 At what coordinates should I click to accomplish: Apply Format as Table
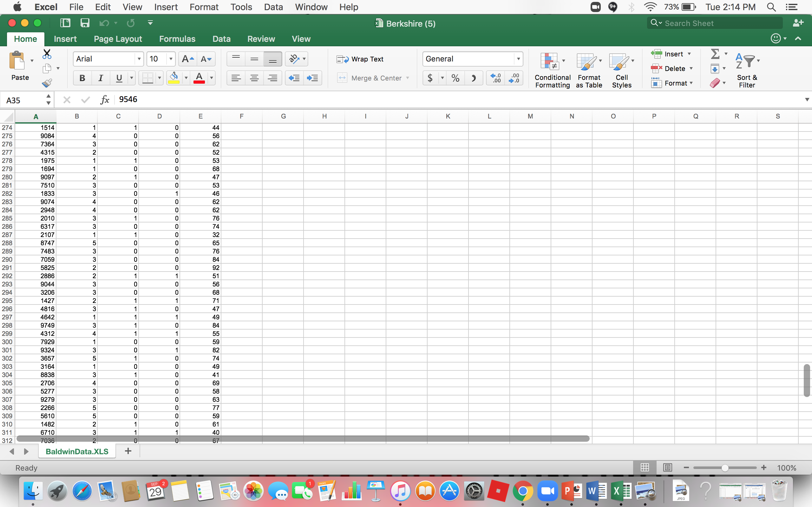[x=588, y=69]
